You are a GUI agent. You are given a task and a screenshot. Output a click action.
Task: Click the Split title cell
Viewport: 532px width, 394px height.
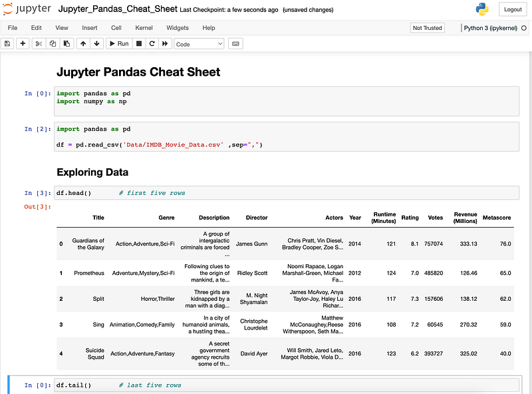tap(98, 299)
